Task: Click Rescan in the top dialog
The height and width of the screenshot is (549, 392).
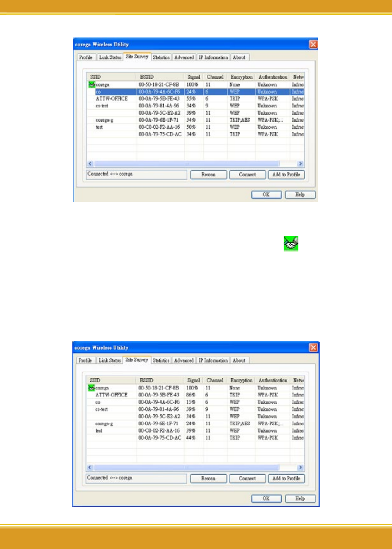Action: click(209, 175)
